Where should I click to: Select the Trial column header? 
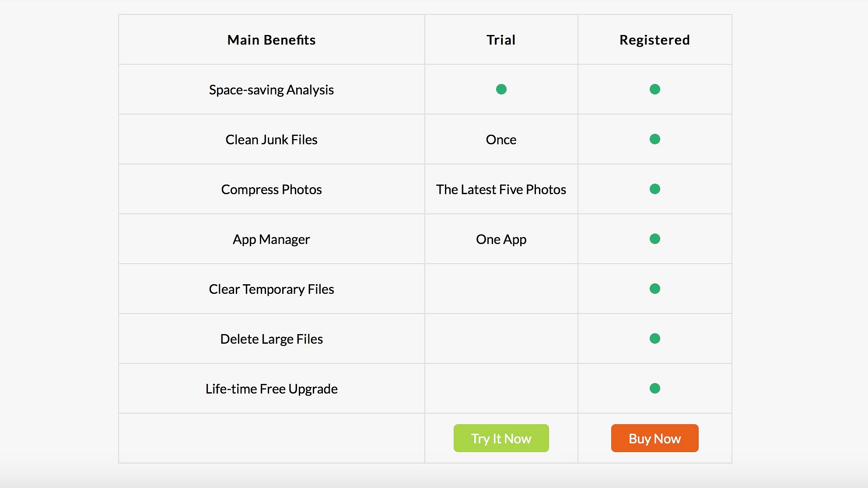click(x=501, y=40)
